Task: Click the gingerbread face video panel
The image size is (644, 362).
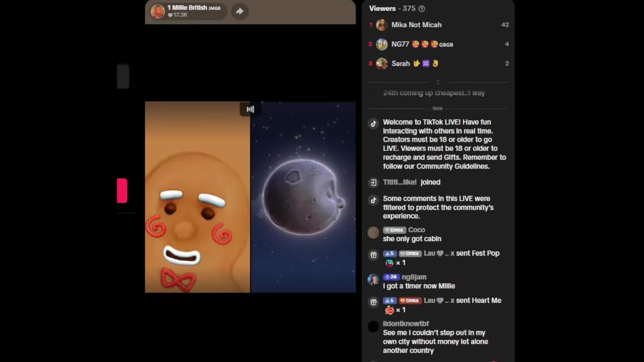Action: pyautogui.click(x=197, y=197)
